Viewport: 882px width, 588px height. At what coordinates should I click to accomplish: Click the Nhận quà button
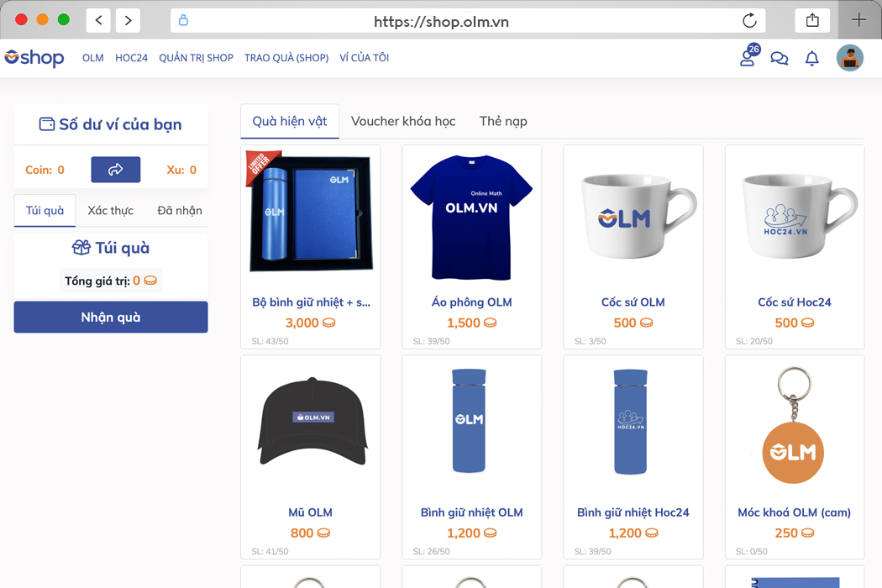point(110,317)
